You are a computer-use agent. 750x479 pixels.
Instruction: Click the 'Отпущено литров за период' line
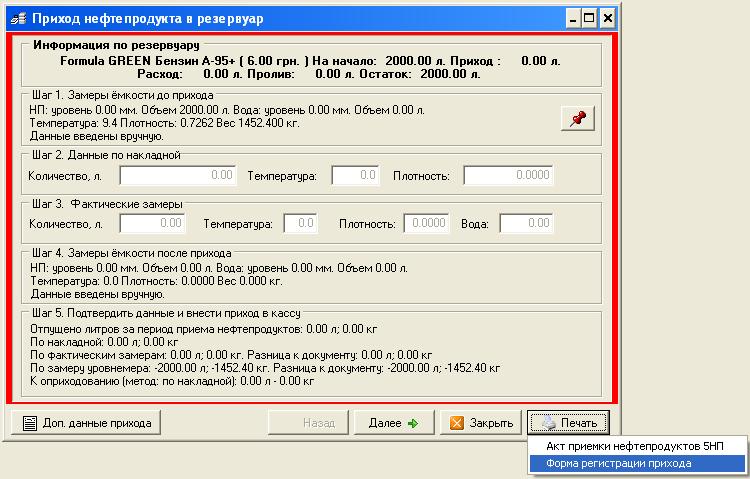click(x=203, y=329)
